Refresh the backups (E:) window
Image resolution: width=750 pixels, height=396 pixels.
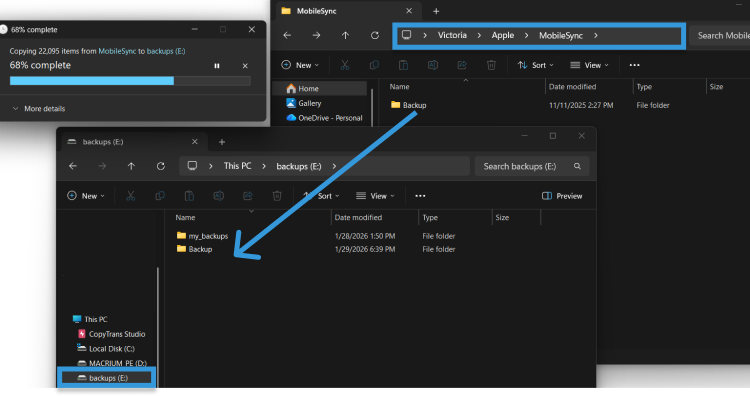[x=161, y=166]
